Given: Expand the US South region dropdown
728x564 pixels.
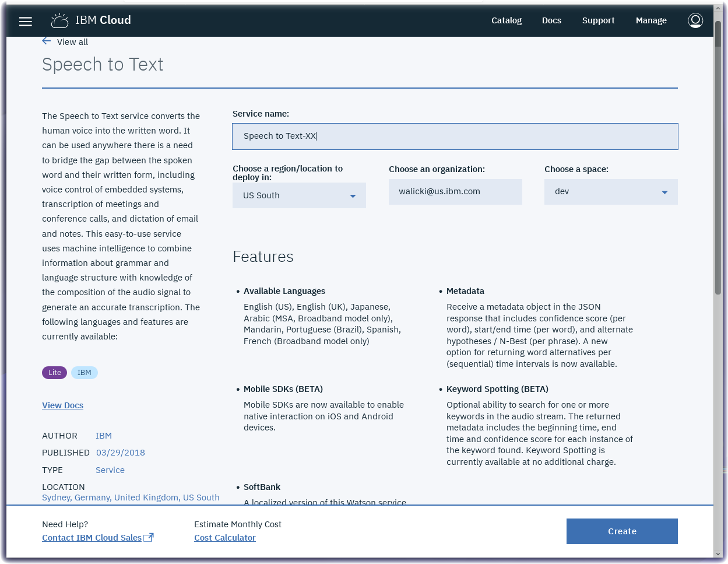Looking at the screenshot, I should click(x=299, y=195).
